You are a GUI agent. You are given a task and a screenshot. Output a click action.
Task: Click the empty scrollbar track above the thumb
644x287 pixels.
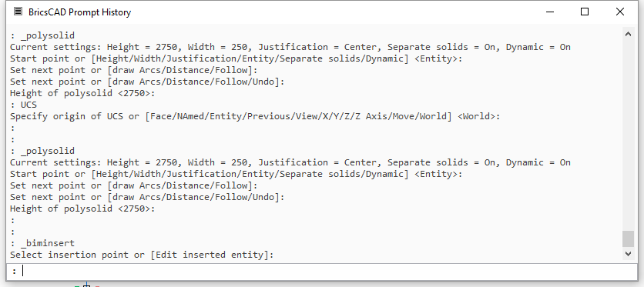(628, 135)
